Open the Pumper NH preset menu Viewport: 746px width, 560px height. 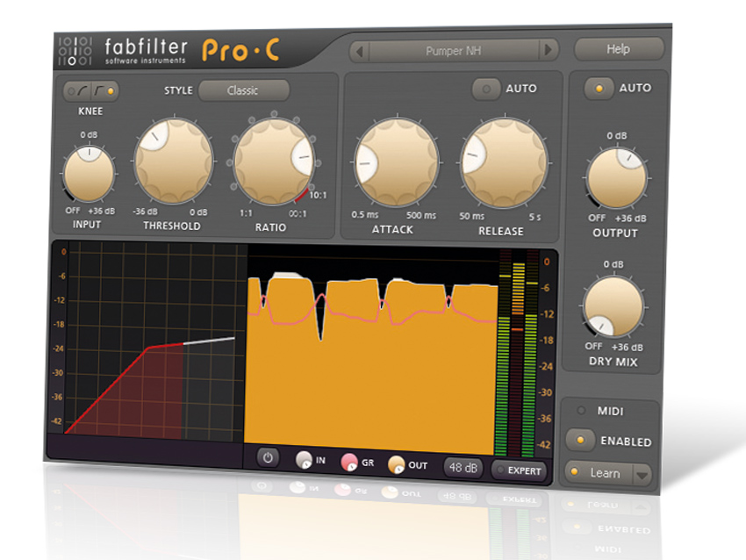(454, 50)
